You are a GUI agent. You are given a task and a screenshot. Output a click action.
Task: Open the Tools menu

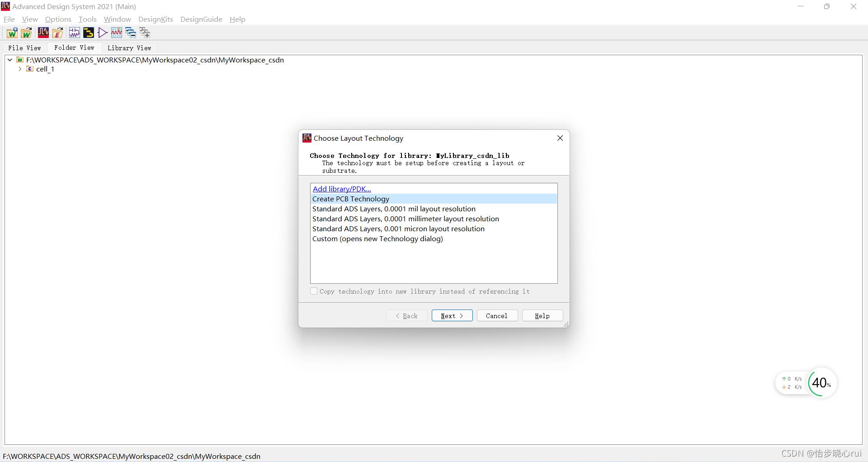click(87, 19)
